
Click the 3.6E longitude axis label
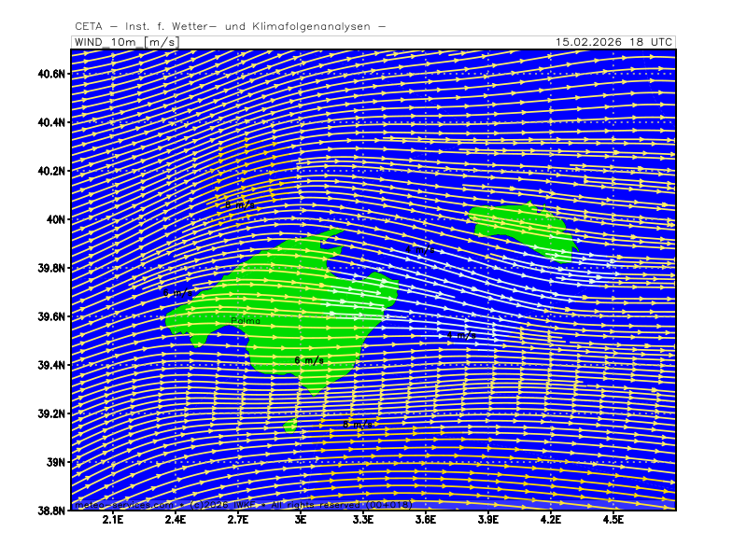(426, 521)
